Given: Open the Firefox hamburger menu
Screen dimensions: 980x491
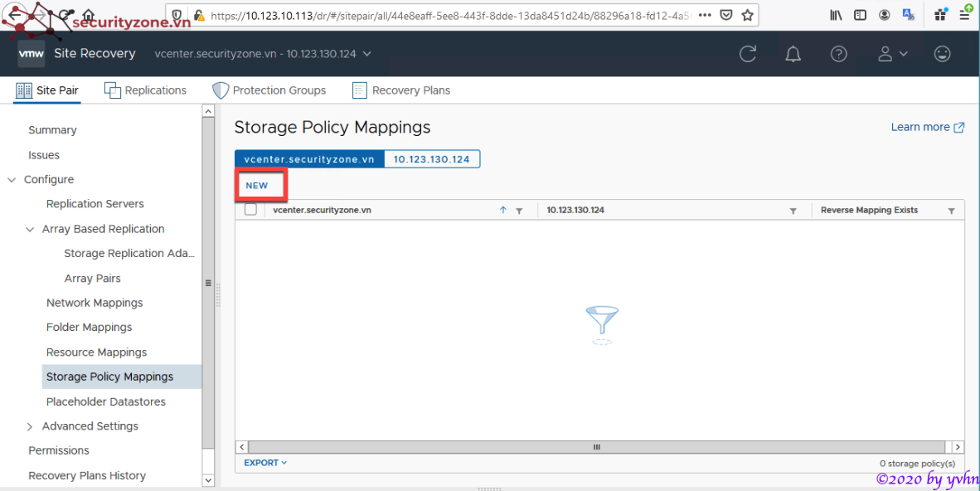Looking at the screenshot, I should [966, 15].
